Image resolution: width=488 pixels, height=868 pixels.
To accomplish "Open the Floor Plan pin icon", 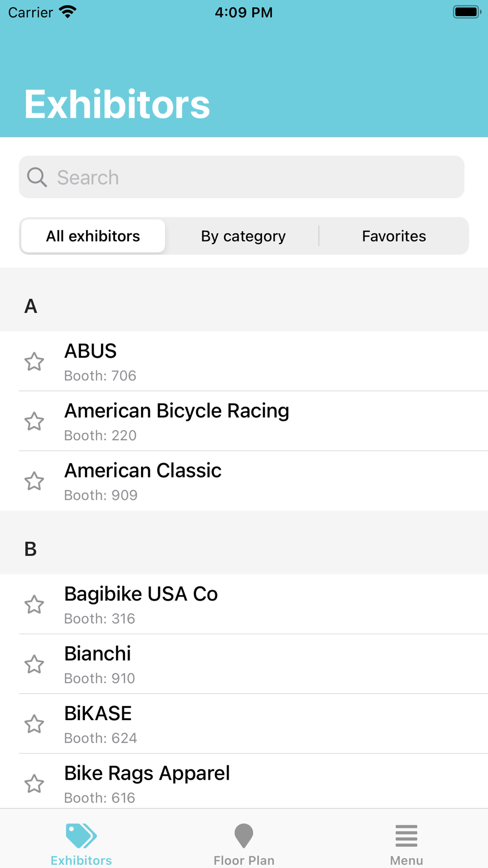I will [244, 835].
